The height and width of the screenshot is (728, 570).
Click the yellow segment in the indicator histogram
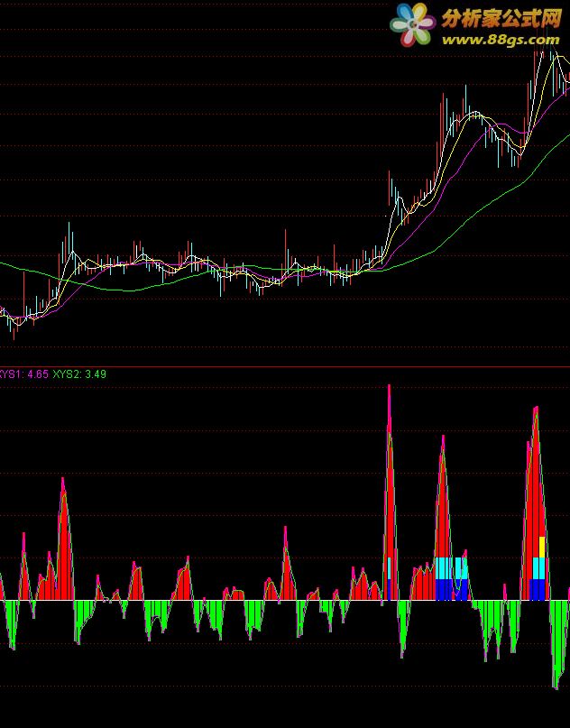[x=542, y=547]
